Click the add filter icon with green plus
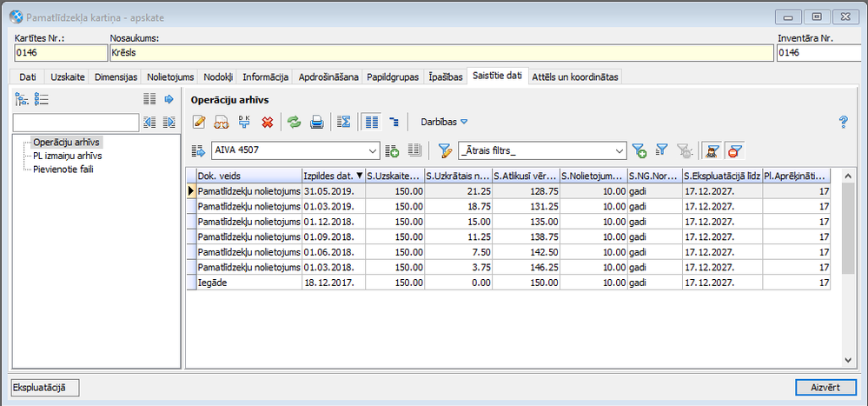The height and width of the screenshot is (406, 868). coord(639,150)
